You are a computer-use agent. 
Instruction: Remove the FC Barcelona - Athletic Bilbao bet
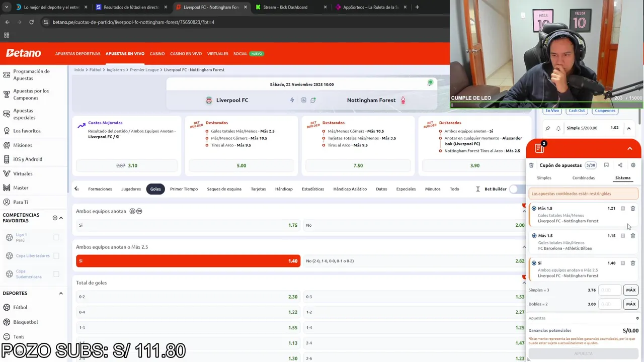coord(633,235)
